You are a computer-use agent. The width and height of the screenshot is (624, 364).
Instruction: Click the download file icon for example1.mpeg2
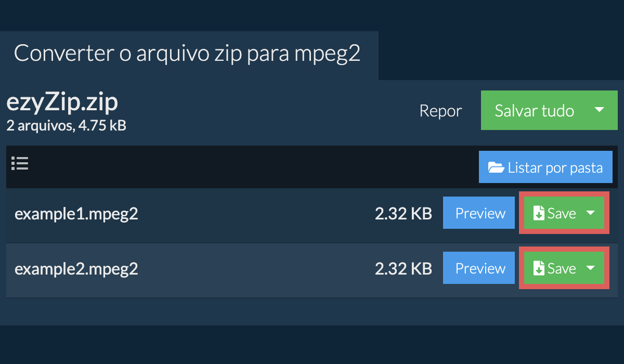coord(539,213)
